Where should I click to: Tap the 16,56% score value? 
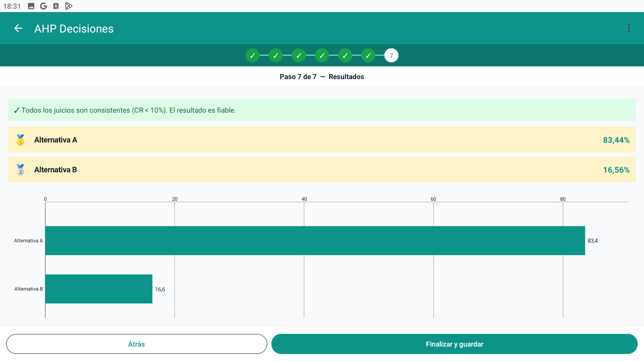click(616, 170)
